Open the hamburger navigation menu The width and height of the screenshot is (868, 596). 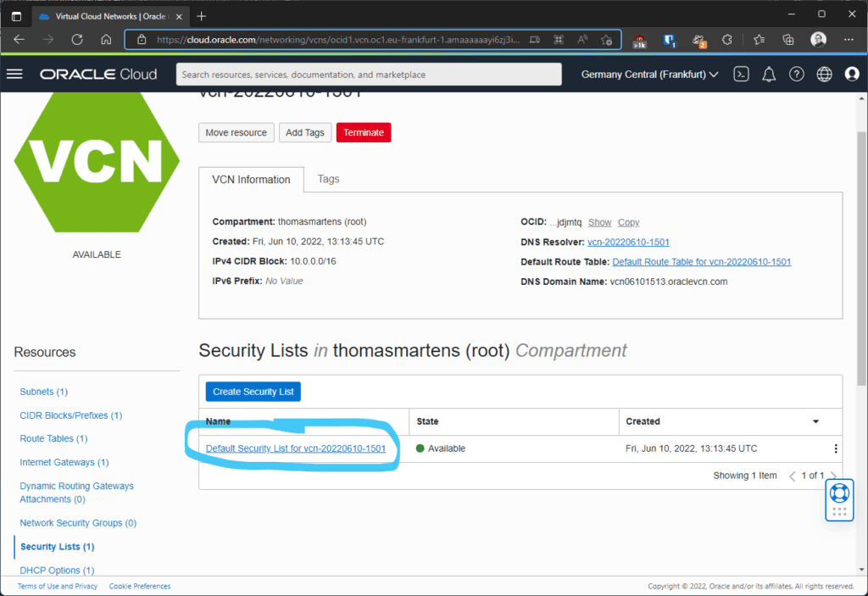(x=14, y=74)
